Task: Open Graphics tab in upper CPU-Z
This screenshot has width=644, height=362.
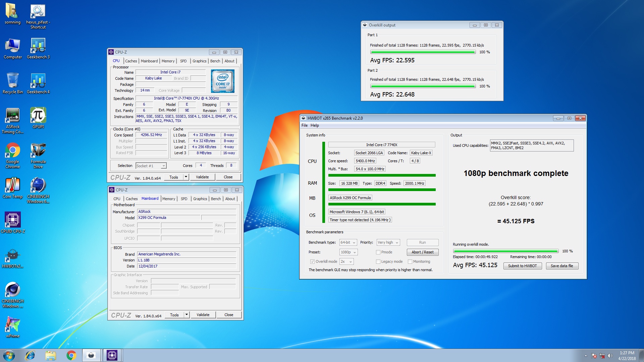Action: tap(199, 61)
